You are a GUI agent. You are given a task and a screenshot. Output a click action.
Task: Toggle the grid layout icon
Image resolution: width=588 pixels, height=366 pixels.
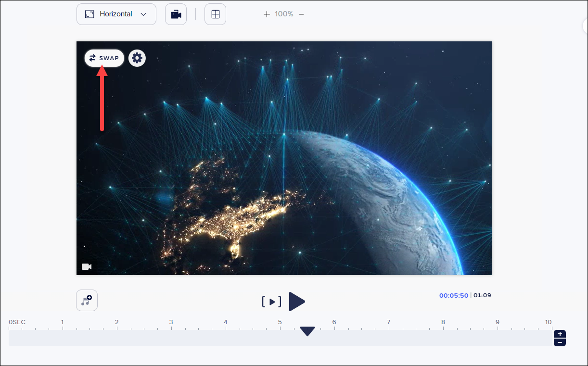[x=215, y=14]
